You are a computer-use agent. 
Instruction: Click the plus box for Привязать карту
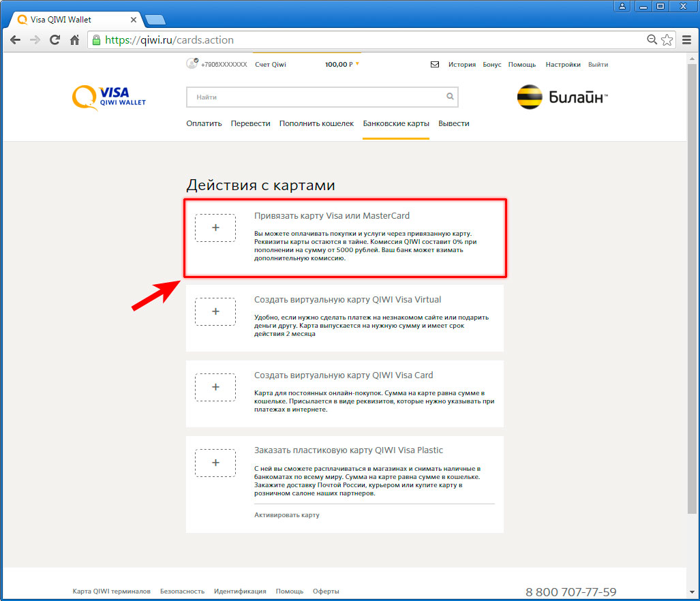[215, 228]
